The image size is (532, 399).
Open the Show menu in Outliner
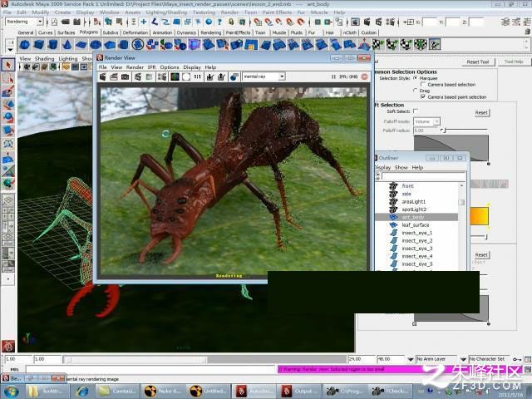pos(401,167)
